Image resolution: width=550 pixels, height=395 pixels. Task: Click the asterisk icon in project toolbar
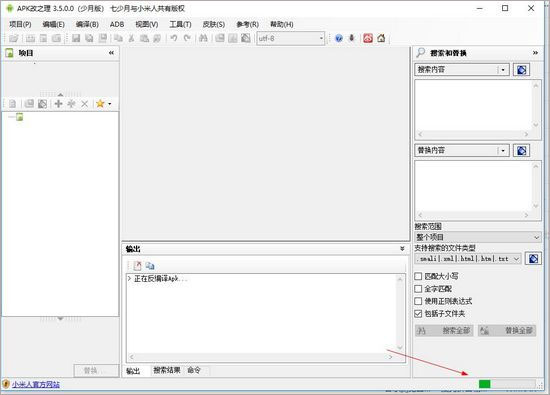[71, 104]
